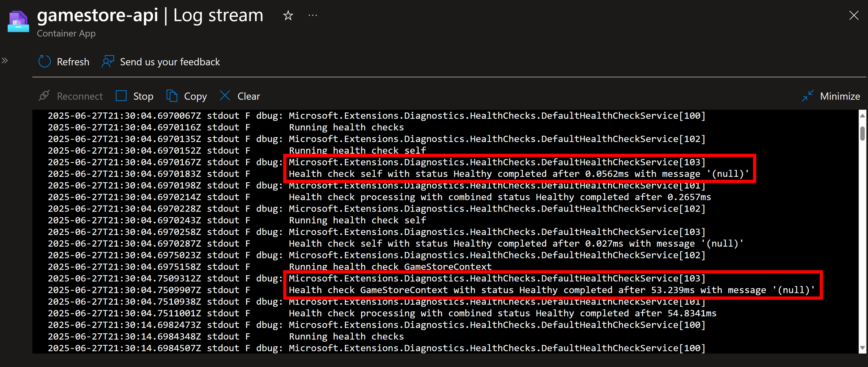Open Send us your feedback
This screenshot has width=868, height=367.
pyautogui.click(x=170, y=62)
